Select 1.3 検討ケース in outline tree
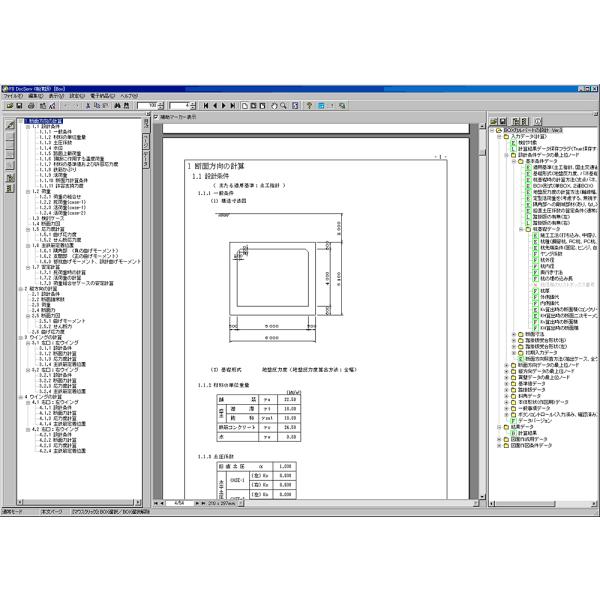600x600 pixels. (46, 217)
